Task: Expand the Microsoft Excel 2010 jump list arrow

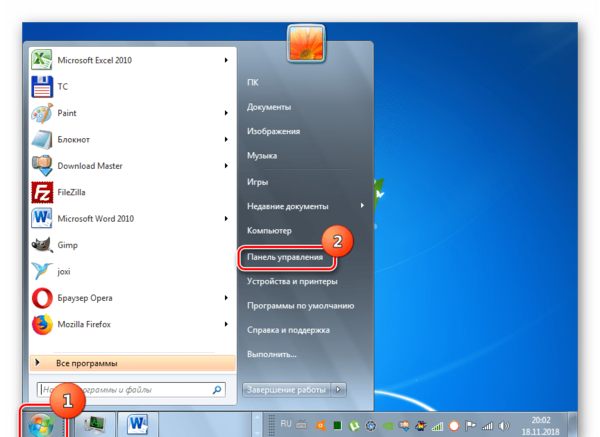Action: tap(226, 60)
